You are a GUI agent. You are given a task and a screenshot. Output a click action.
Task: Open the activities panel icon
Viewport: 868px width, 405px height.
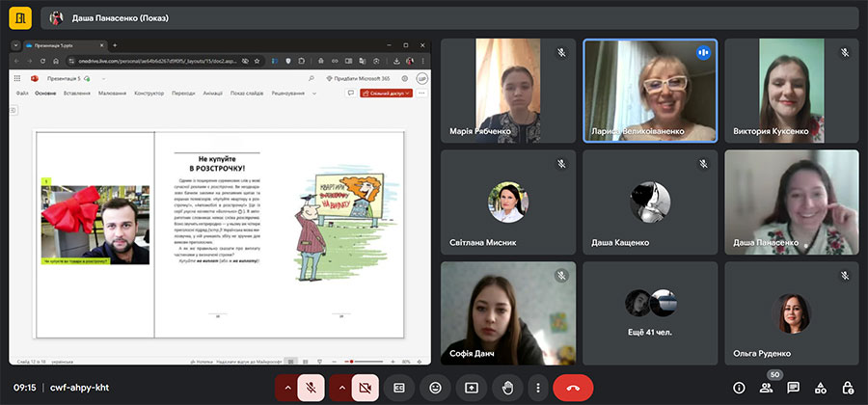click(x=820, y=388)
